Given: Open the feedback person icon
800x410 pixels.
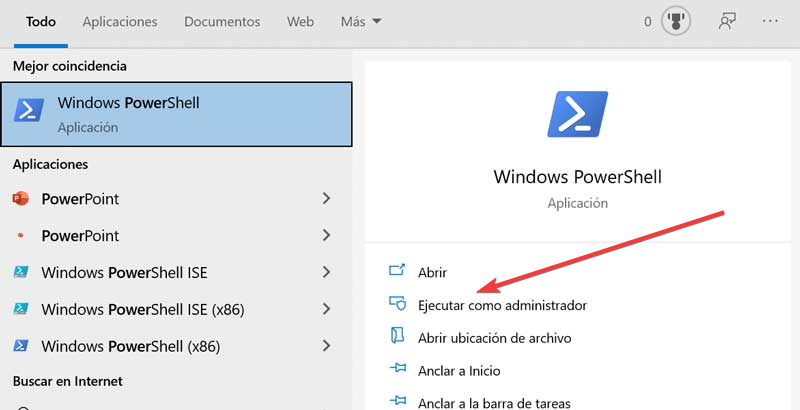Looking at the screenshot, I should [727, 21].
